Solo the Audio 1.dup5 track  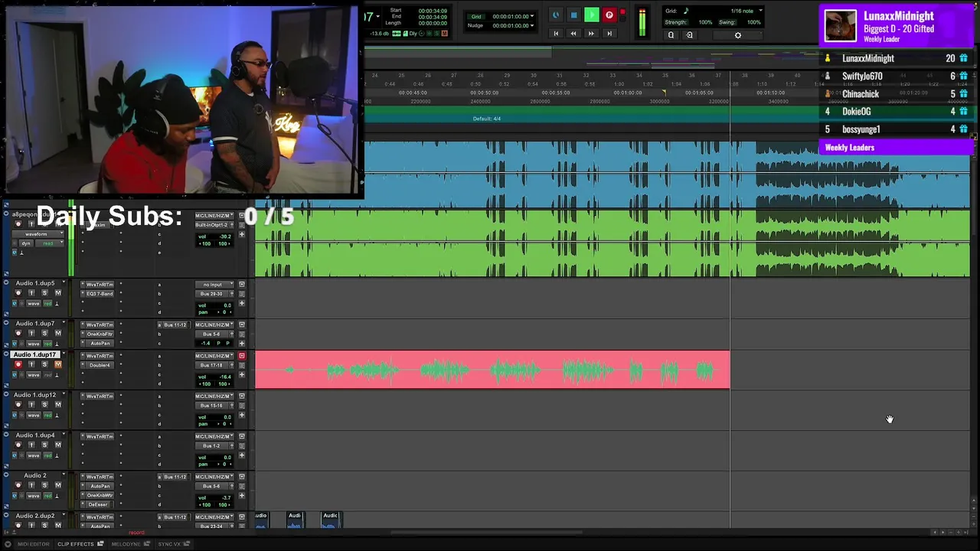(44, 293)
